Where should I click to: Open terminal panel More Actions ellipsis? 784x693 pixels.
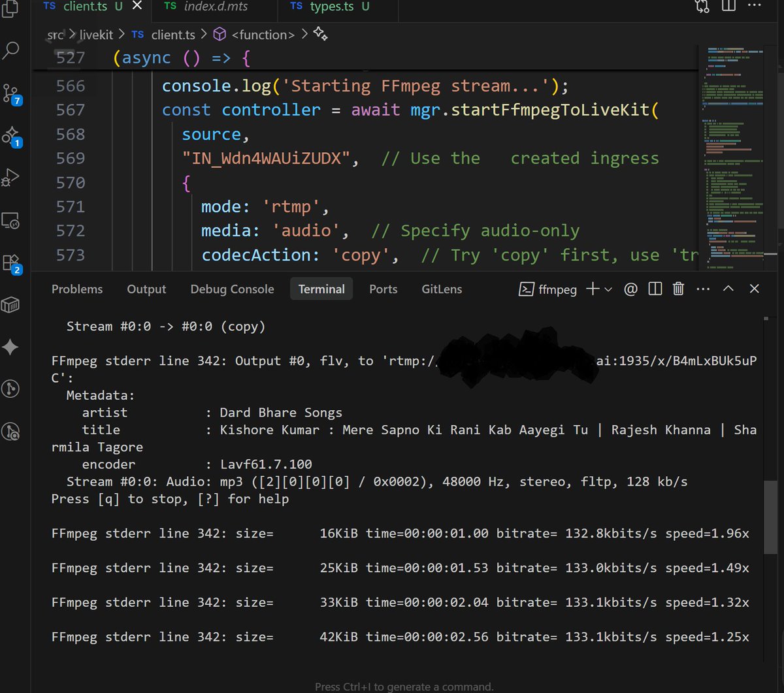click(x=703, y=289)
